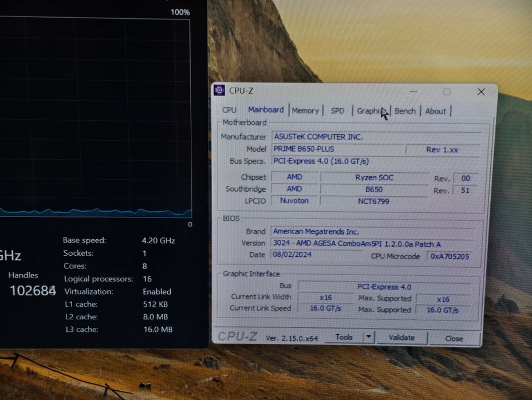532x400 pixels.
Task: Click the Ver. 2.15.0.x64 version label
Action: click(x=292, y=338)
